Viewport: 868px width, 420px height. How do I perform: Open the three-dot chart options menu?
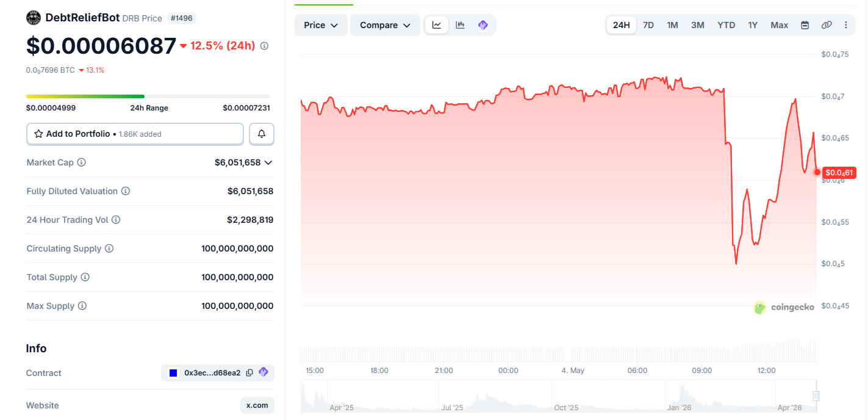pyautogui.click(x=845, y=25)
